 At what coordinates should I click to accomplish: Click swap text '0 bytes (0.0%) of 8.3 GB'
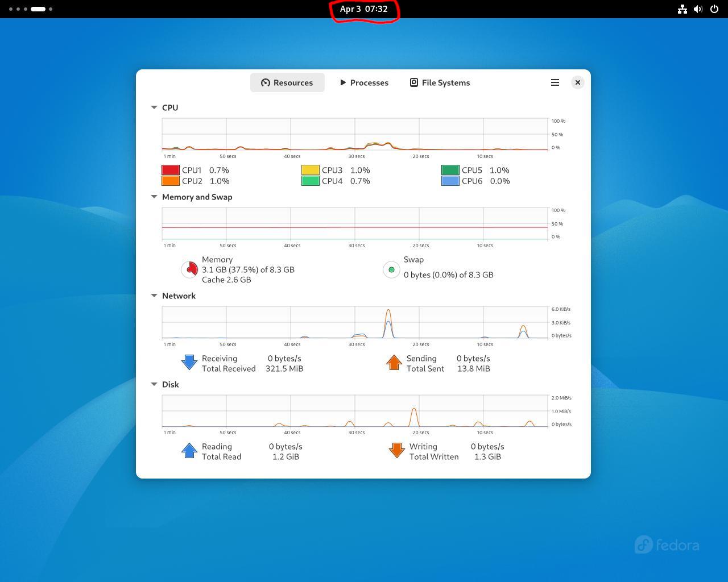(448, 275)
